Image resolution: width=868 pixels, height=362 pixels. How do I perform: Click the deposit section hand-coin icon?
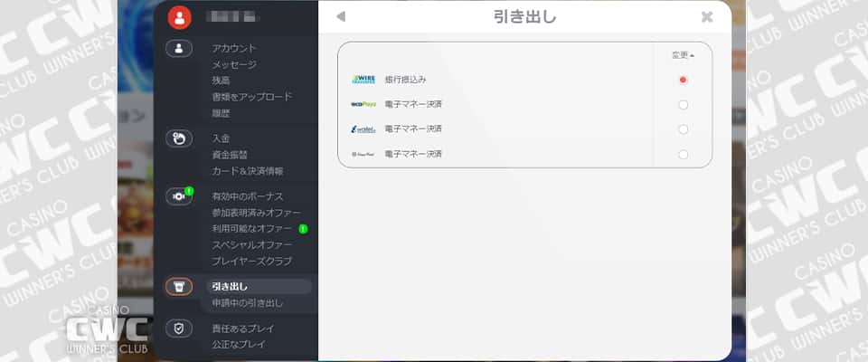[179, 138]
